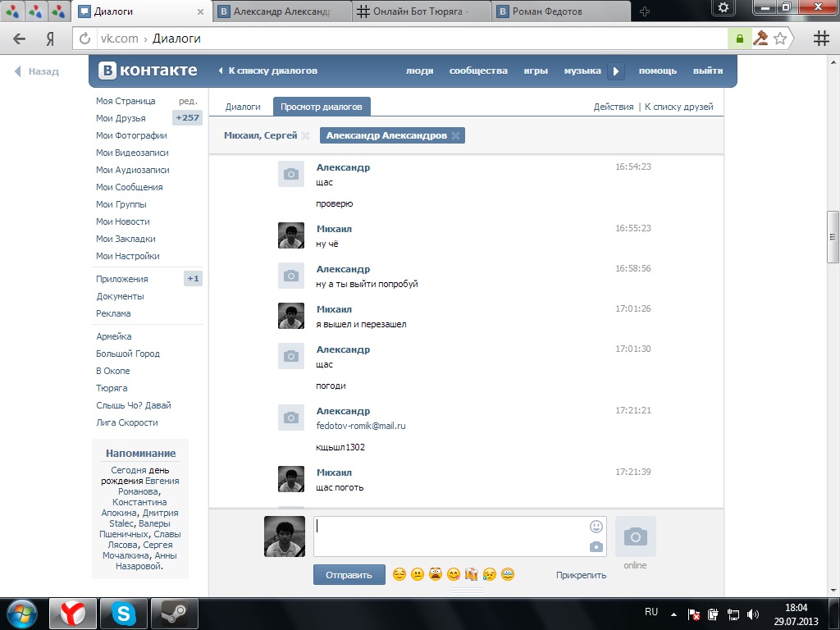Show hidden tray icons arrow

(x=673, y=614)
